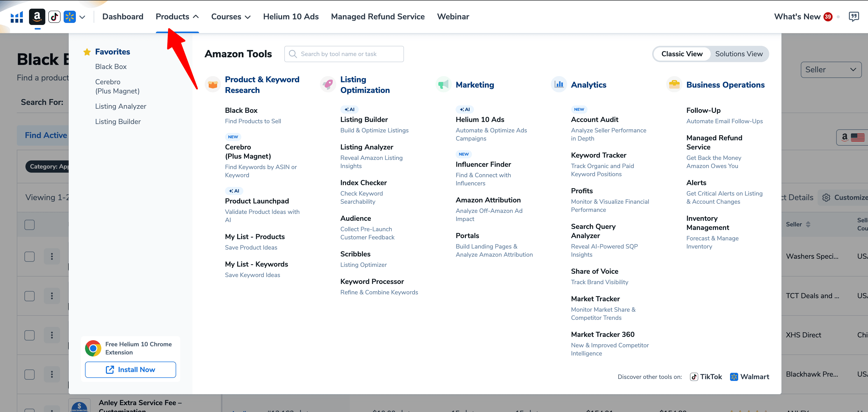Image resolution: width=868 pixels, height=412 pixels.
Task: Open Keyword Processor tool
Action: 372,282
